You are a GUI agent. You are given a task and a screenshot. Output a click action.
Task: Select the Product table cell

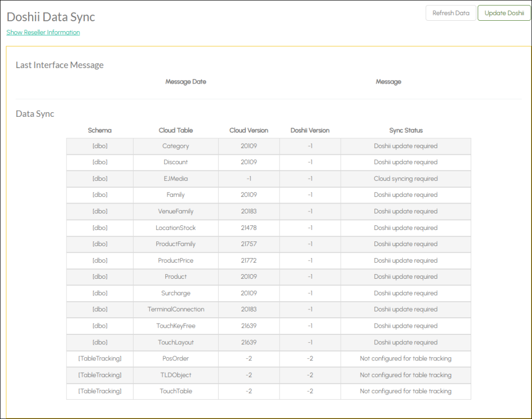176,277
